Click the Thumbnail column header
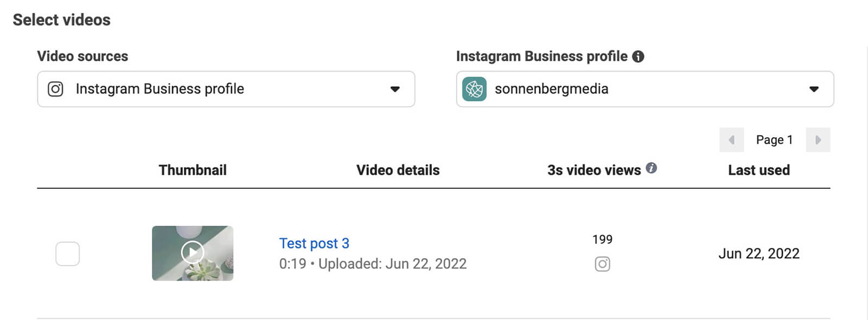Screen dimensions: 868x320 (x=193, y=170)
